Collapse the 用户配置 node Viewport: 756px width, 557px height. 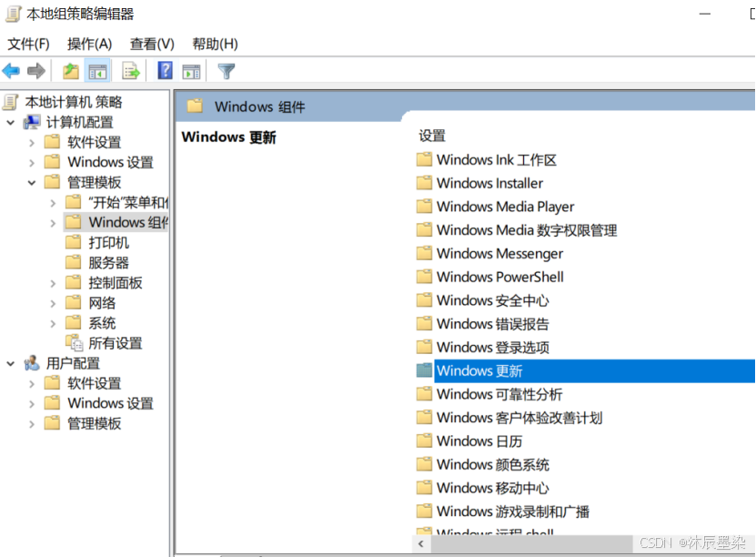(x=11, y=364)
